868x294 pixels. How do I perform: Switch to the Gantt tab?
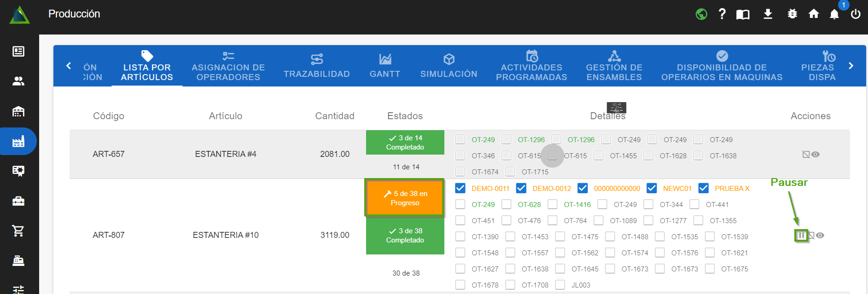tap(385, 66)
